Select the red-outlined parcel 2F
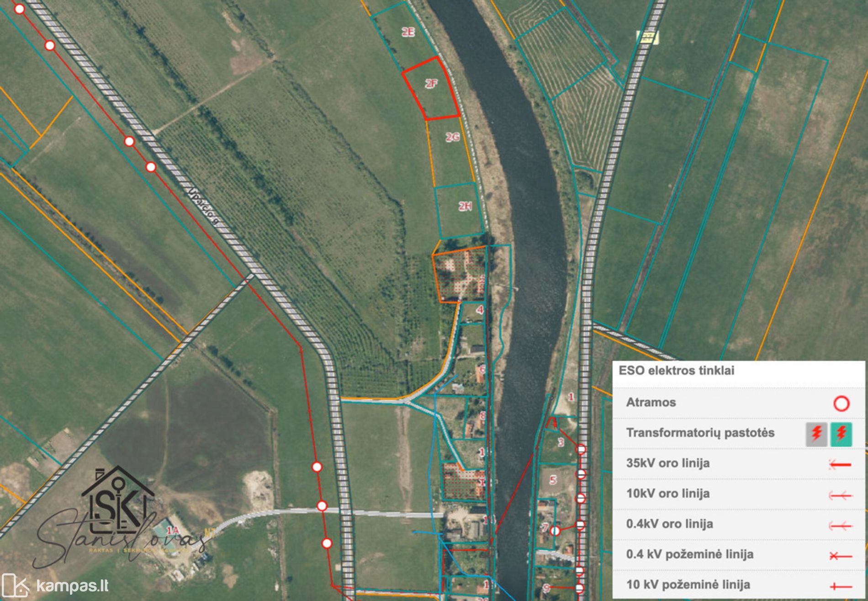Screen dimensions: 868x601 pyautogui.click(x=430, y=88)
